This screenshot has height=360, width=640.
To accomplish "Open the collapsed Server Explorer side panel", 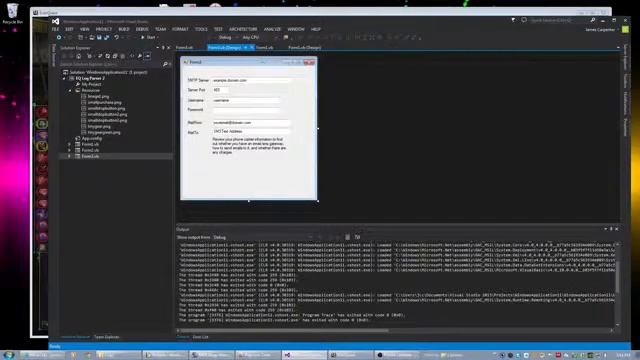I will point(625,57).
